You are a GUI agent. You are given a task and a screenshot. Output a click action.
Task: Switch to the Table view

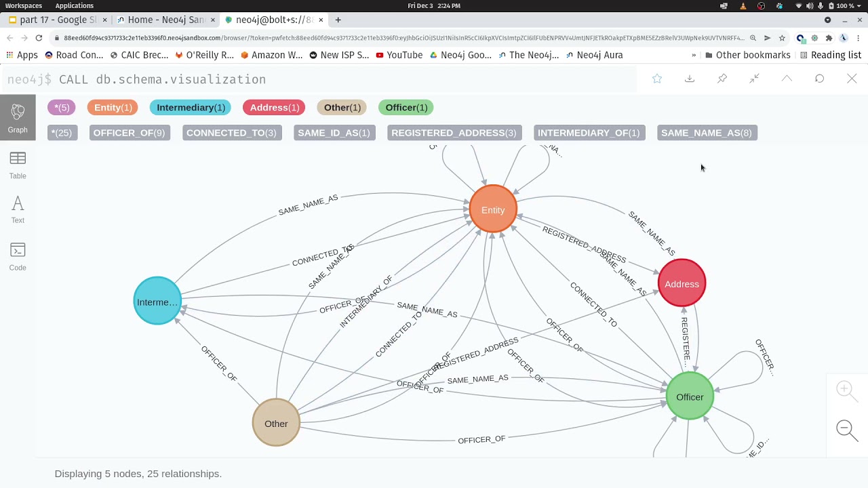(18, 165)
